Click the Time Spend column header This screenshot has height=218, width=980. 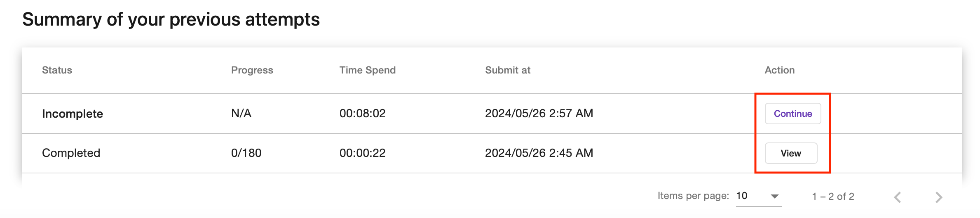(368, 70)
